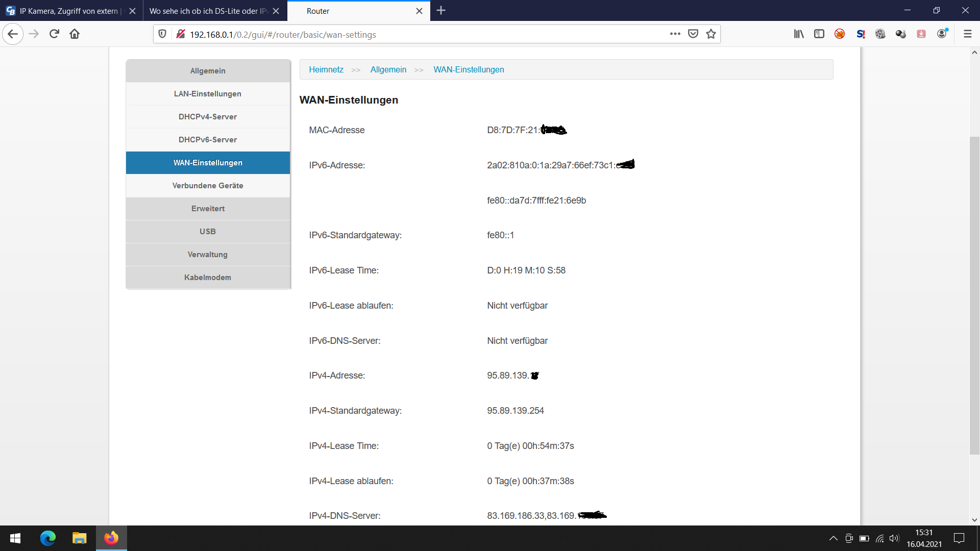Click the Heimnetz breadcrumb link

point(326,69)
